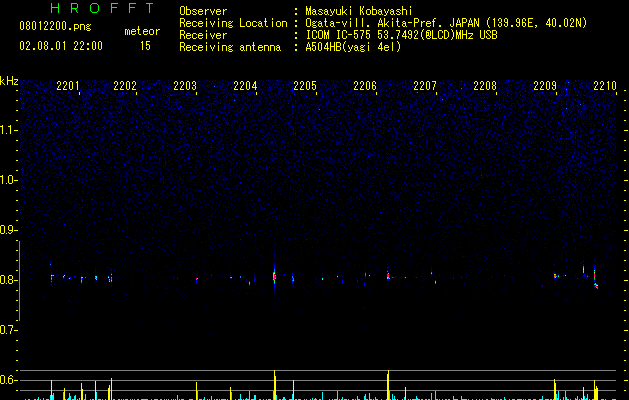Click the meteor label
Screen dimensions: 629x400
coord(142,31)
